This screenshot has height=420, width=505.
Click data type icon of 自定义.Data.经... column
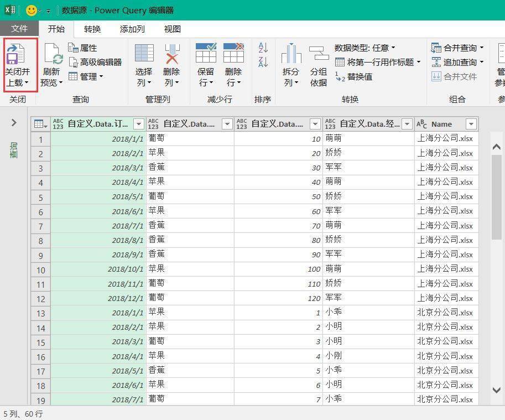(330, 124)
